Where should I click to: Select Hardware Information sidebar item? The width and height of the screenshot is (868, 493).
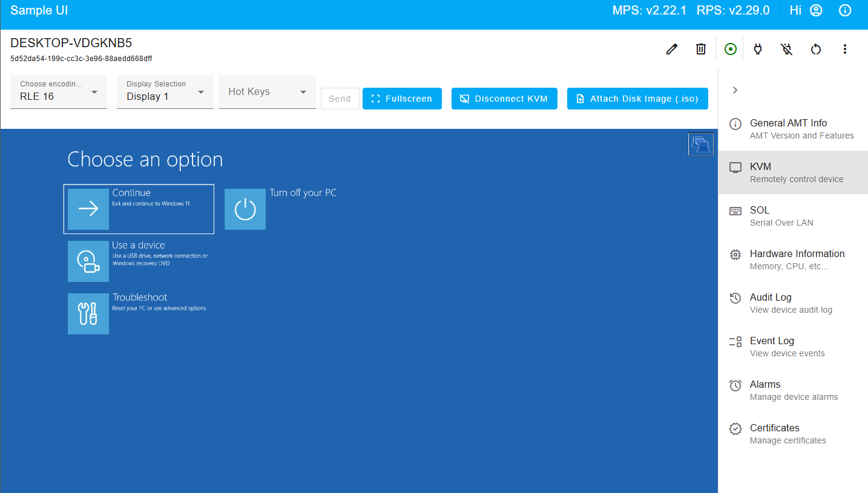click(x=793, y=260)
